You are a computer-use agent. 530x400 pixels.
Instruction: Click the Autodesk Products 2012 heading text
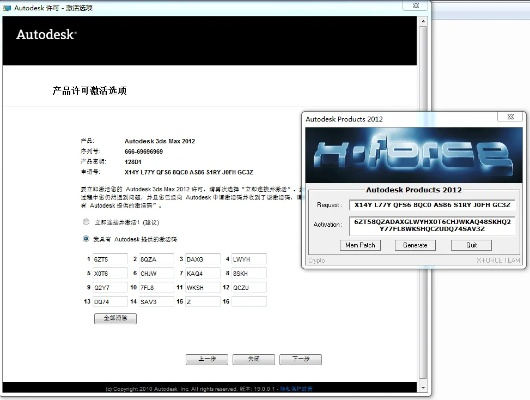pos(414,190)
